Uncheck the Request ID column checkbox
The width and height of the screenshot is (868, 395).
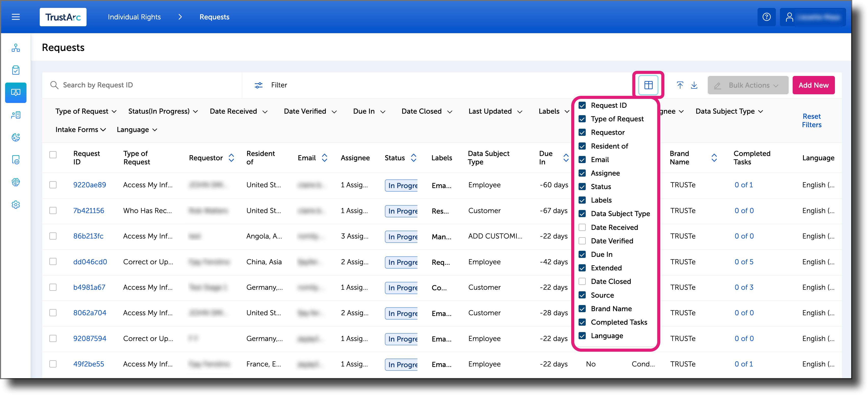click(x=582, y=105)
